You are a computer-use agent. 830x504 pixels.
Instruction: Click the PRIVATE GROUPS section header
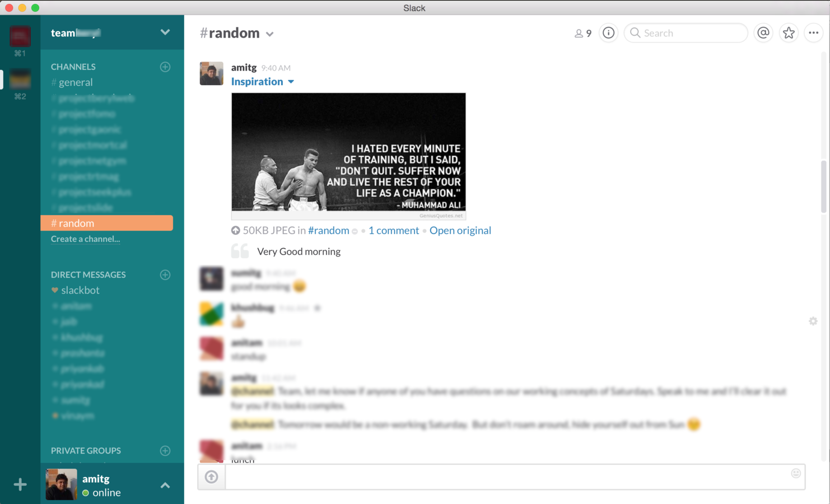point(86,451)
